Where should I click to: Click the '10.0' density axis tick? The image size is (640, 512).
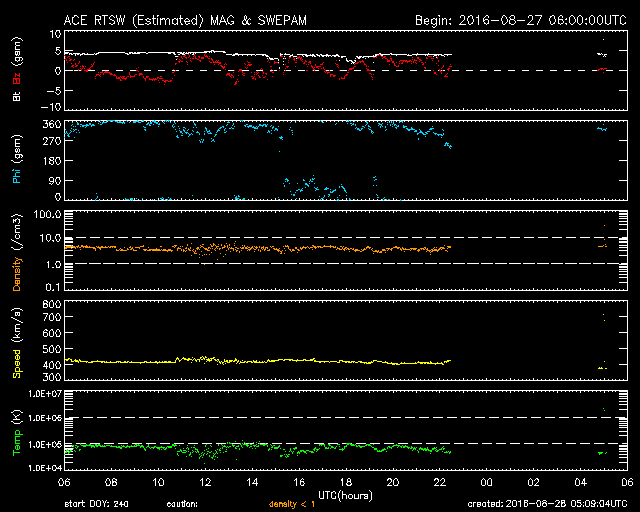50,238
